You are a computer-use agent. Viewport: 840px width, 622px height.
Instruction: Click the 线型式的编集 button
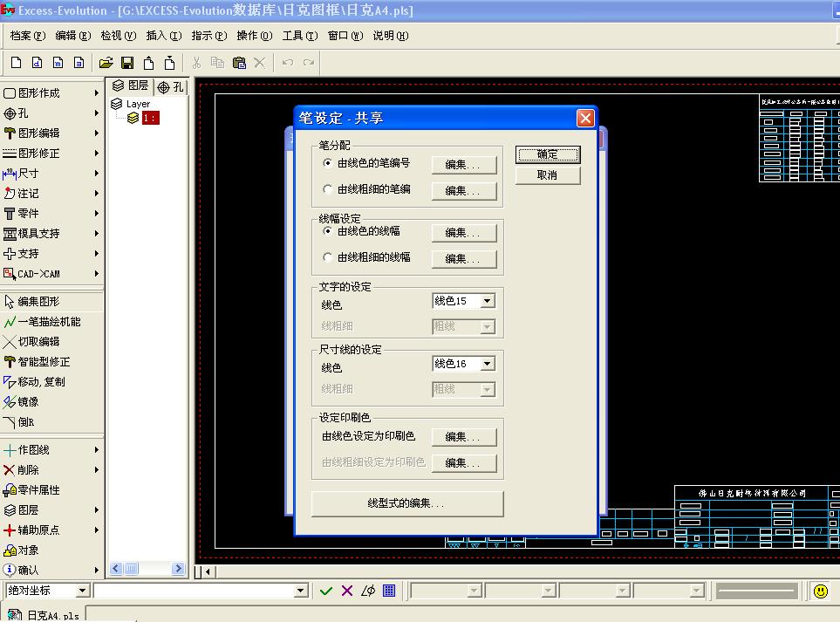407,503
